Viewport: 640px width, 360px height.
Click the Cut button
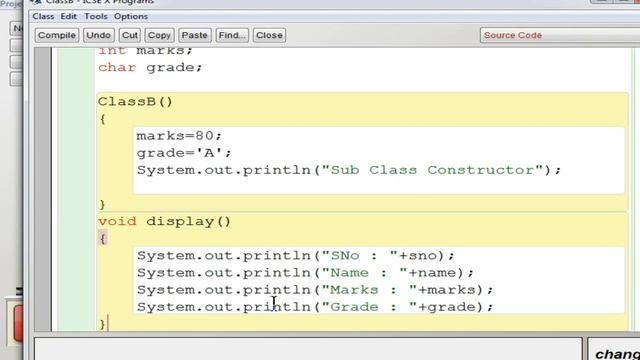pyautogui.click(x=130, y=35)
